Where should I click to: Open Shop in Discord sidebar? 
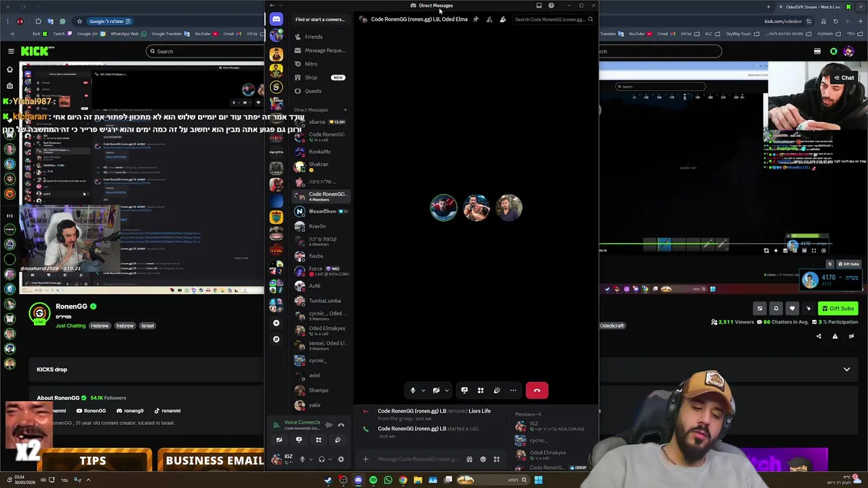[x=320, y=77]
